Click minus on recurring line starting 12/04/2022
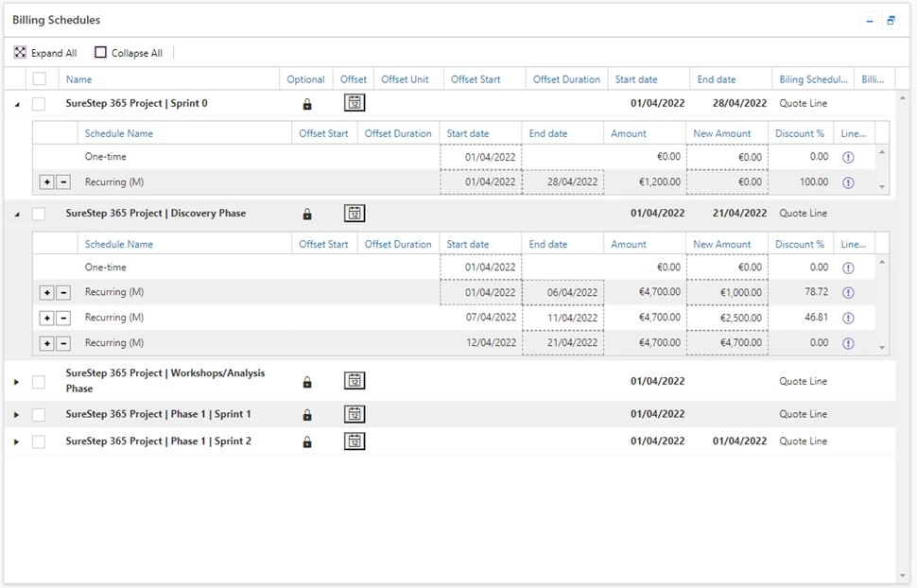 [x=63, y=343]
